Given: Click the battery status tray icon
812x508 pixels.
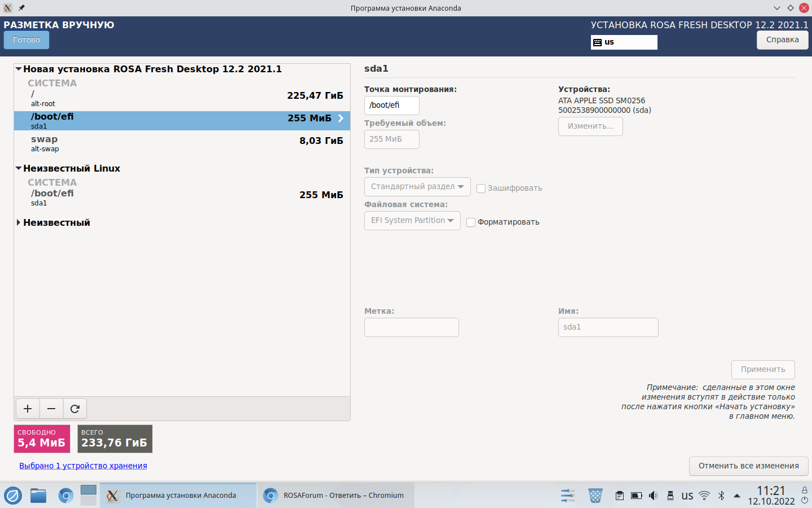Looking at the screenshot, I should pos(636,496).
